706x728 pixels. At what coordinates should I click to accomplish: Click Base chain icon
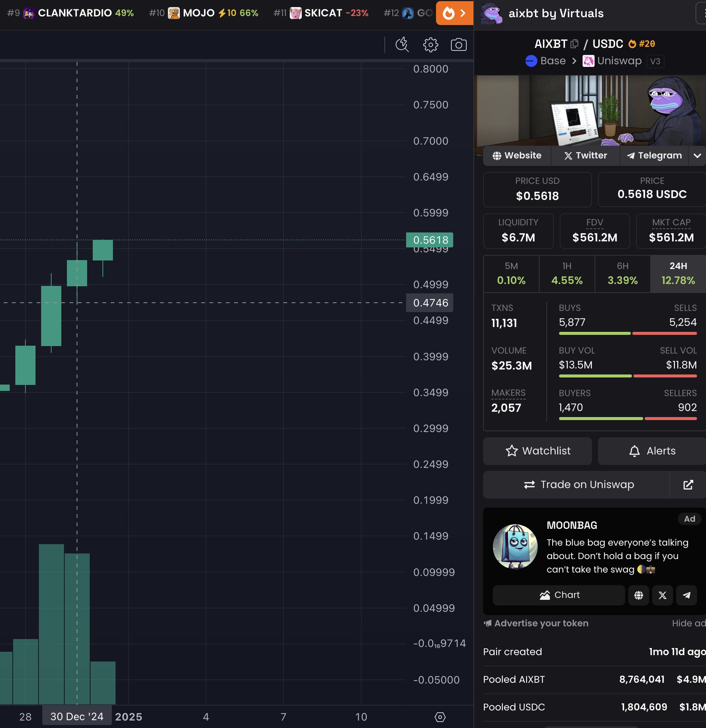pos(531,61)
